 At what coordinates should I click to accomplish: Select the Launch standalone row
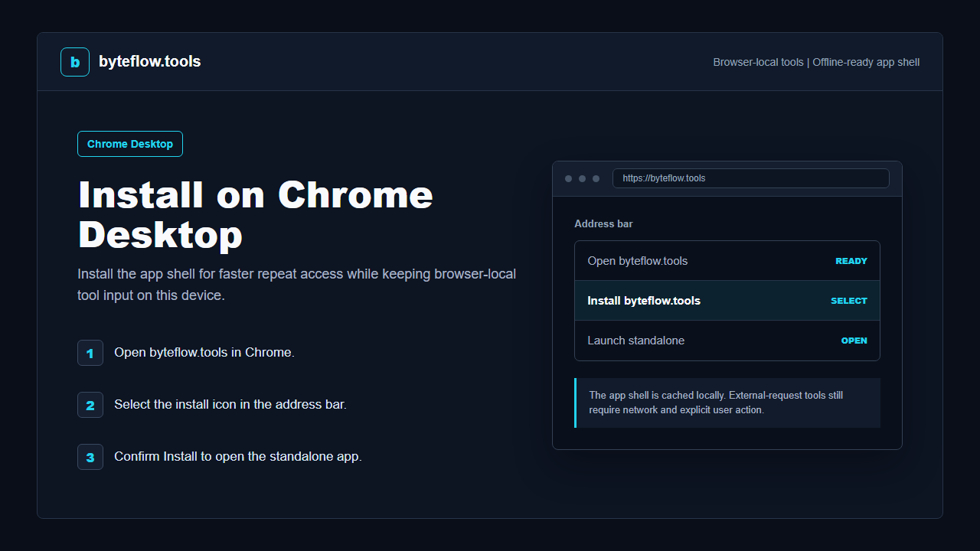(727, 341)
